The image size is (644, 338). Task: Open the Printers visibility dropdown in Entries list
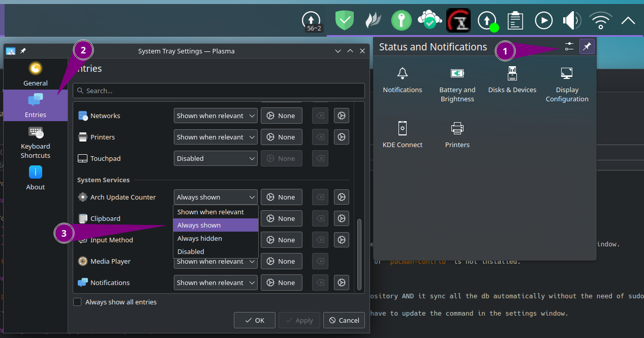tap(216, 137)
